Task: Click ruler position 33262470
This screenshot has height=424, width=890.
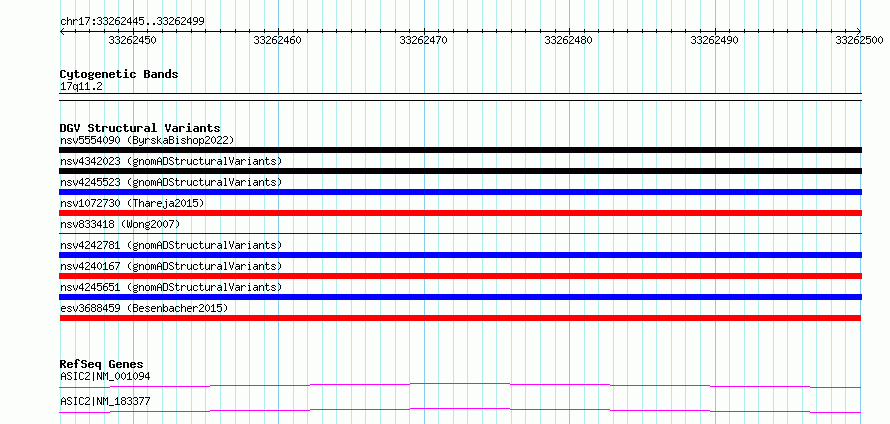Action: tap(423, 40)
